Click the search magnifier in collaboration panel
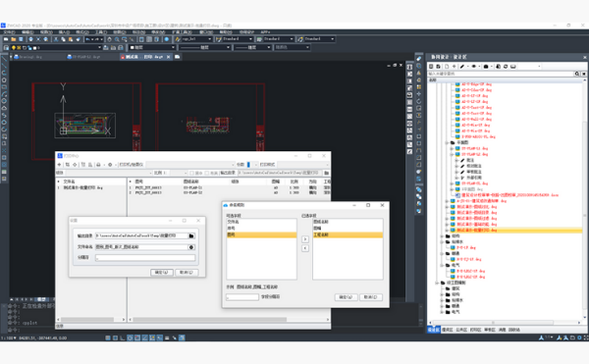 [x=577, y=74]
